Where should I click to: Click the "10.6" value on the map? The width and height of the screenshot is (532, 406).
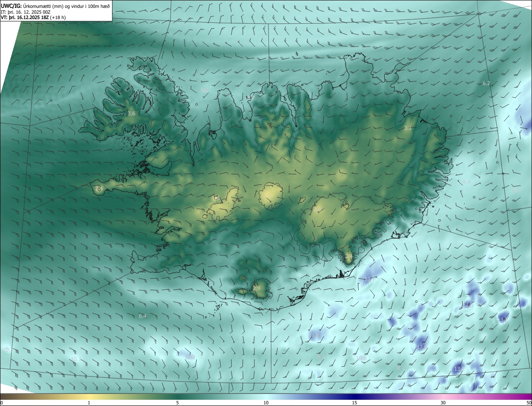pos(362,358)
